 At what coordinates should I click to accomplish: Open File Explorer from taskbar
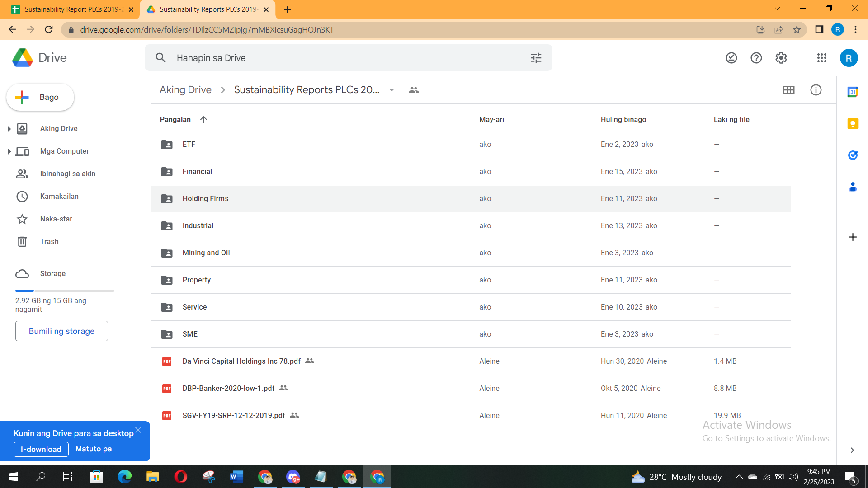153,477
